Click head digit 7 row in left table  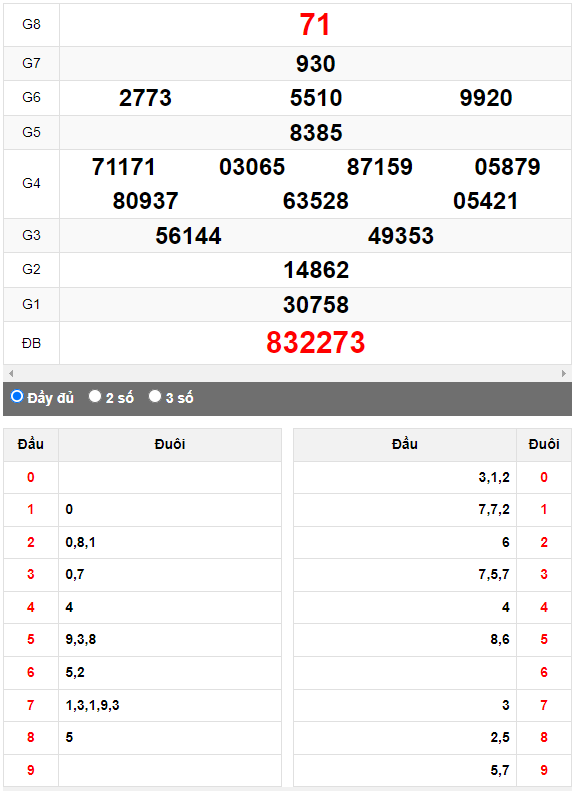pos(142,705)
